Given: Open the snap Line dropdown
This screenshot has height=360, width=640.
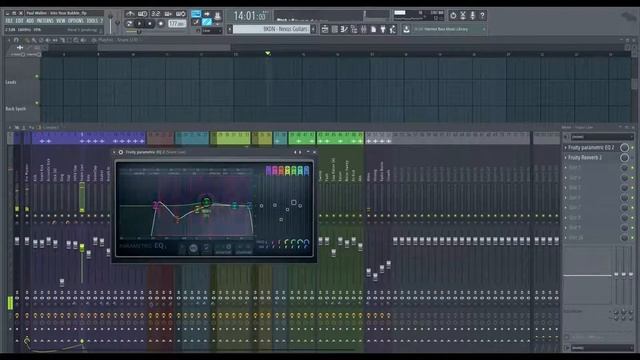Looking at the screenshot, I should (211, 30).
